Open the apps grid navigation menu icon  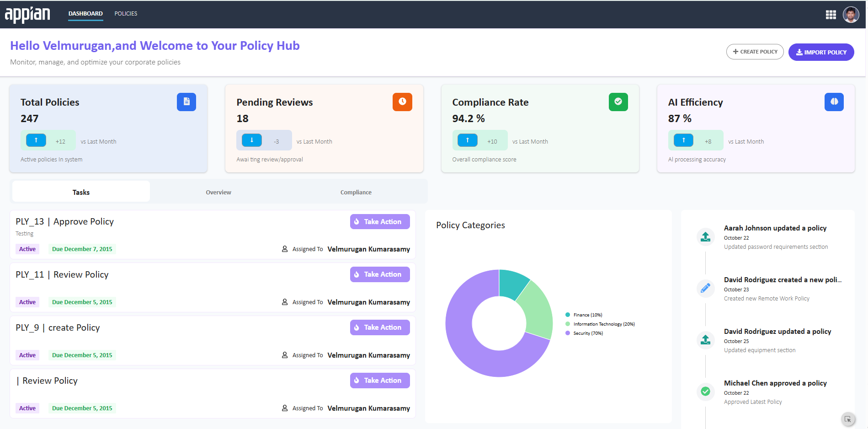coord(831,15)
